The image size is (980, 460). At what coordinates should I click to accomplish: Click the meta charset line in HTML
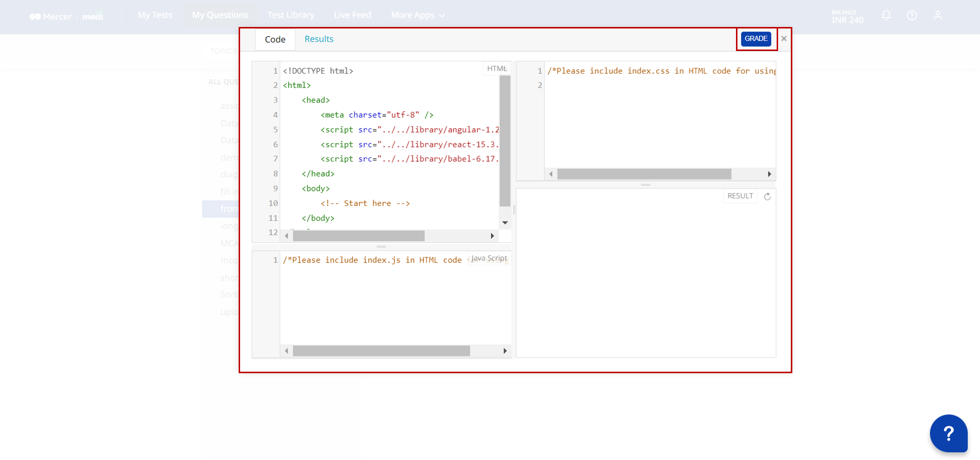click(x=377, y=115)
